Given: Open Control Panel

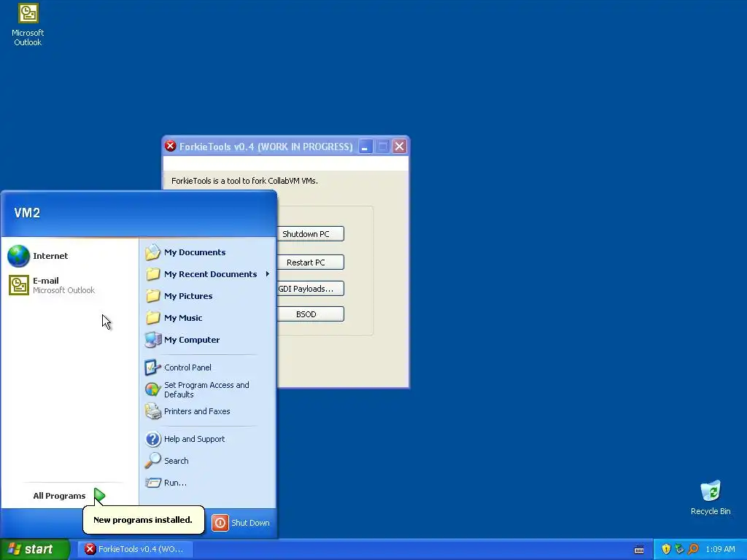Looking at the screenshot, I should (207, 367).
